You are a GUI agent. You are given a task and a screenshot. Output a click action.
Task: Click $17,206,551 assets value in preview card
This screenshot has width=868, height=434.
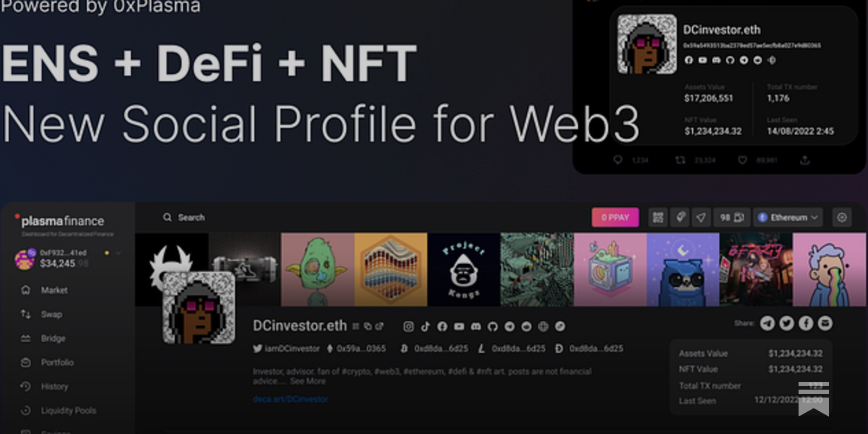[709, 98]
